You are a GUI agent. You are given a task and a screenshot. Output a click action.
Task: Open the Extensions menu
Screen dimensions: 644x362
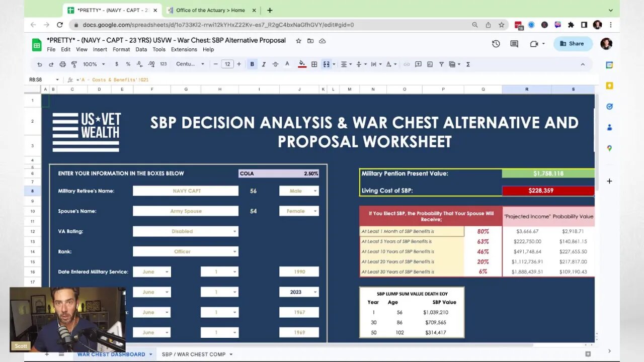pos(184,49)
